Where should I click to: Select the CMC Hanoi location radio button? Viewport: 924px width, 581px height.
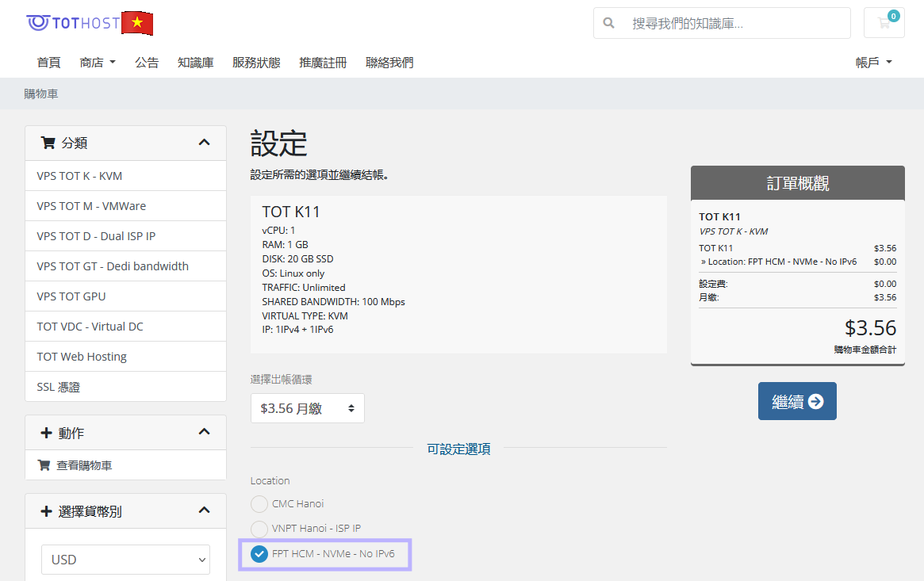(x=259, y=504)
